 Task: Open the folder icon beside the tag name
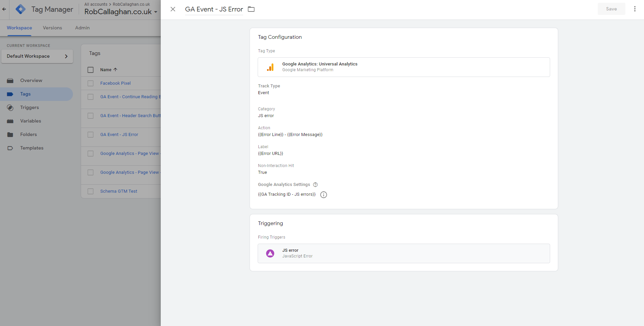point(251,9)
